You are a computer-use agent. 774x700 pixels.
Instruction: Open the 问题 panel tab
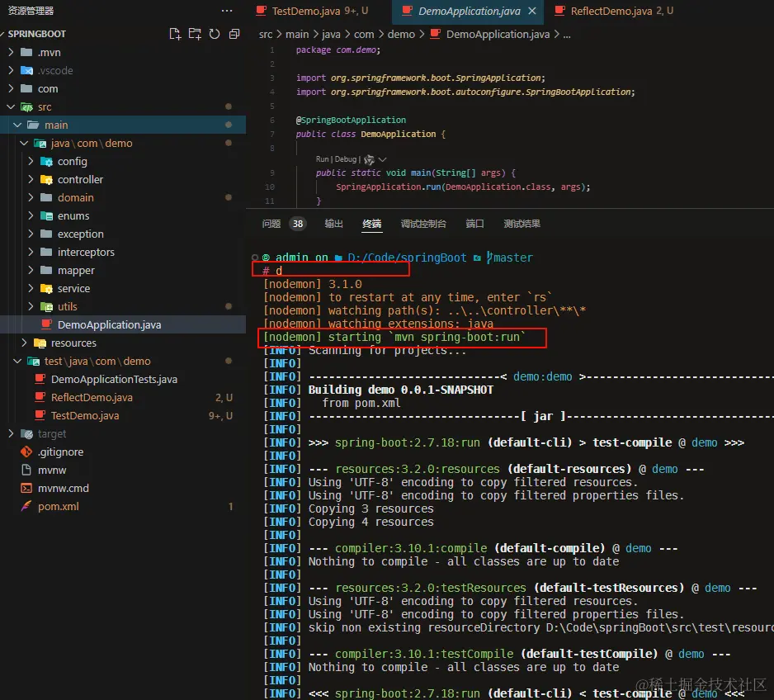tap(271, 224)
